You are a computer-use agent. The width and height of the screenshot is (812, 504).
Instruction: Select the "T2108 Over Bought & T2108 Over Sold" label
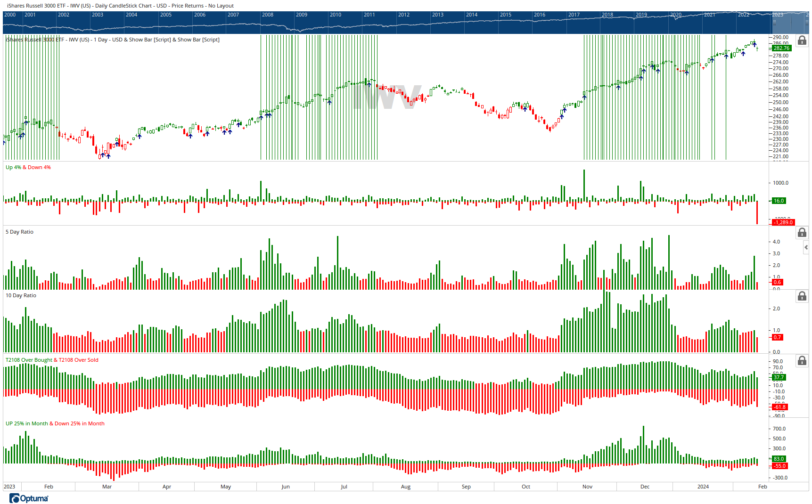point(52,359)
